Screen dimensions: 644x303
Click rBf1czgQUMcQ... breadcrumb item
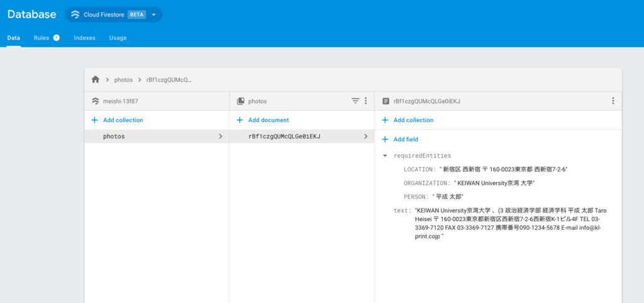pos(169,80)
